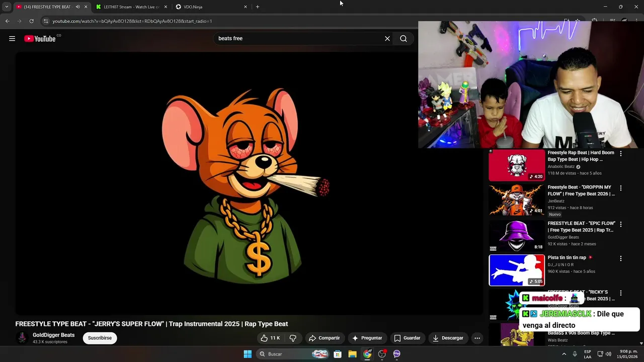Open a new browser tab
The image size is (644, 362).
pos(258,7)
